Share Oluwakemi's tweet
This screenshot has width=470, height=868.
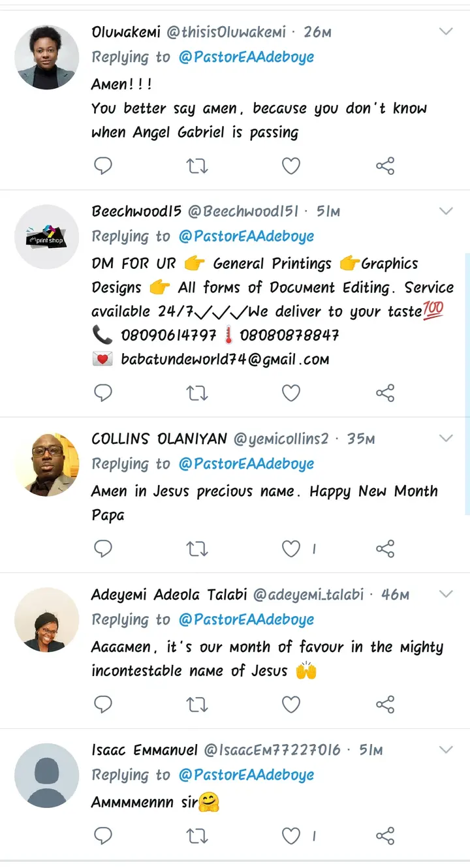385,166
